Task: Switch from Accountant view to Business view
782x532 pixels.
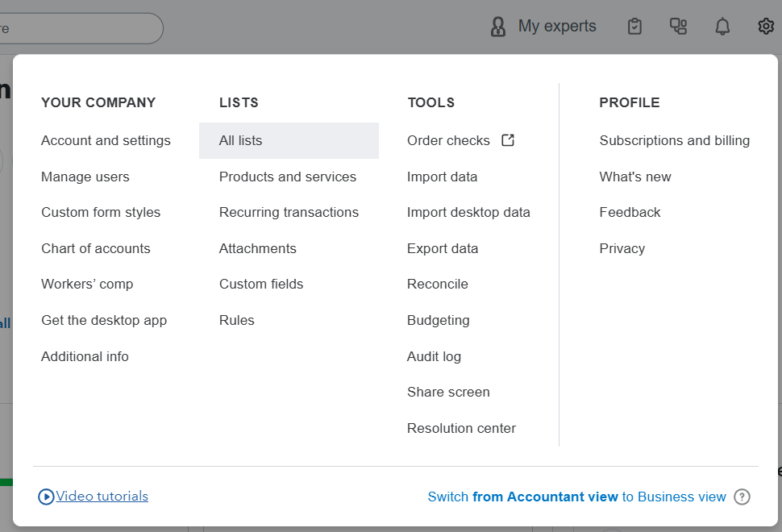Action: (576, 497)
